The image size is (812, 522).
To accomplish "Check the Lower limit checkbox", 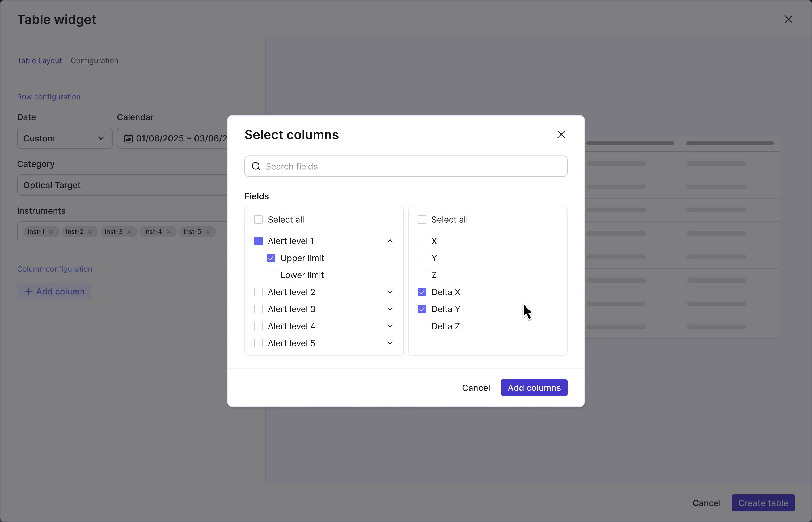I will [271, 275].
